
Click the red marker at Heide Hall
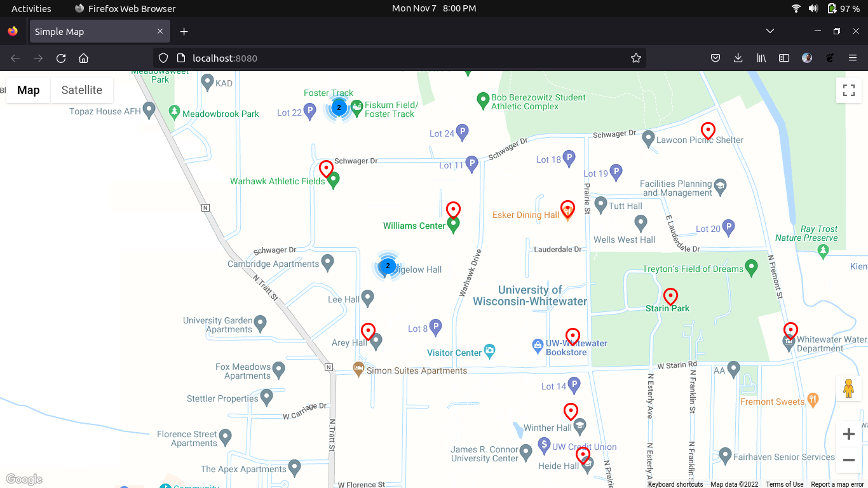pyautogui.click(x=583, y=456)
